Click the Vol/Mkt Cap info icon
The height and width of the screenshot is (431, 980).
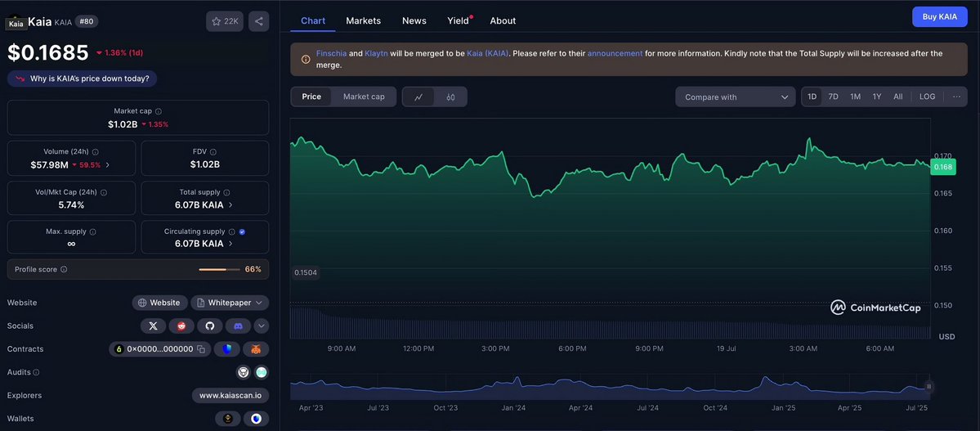point(104,193)
